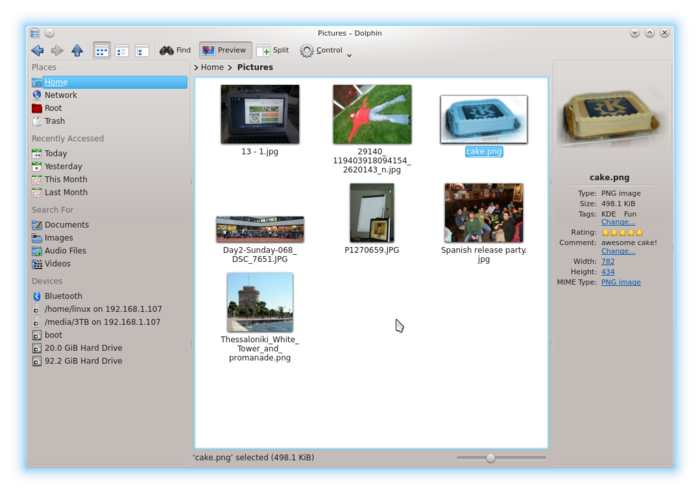Open the Control dropdown menu

click(x=321, y=50)
